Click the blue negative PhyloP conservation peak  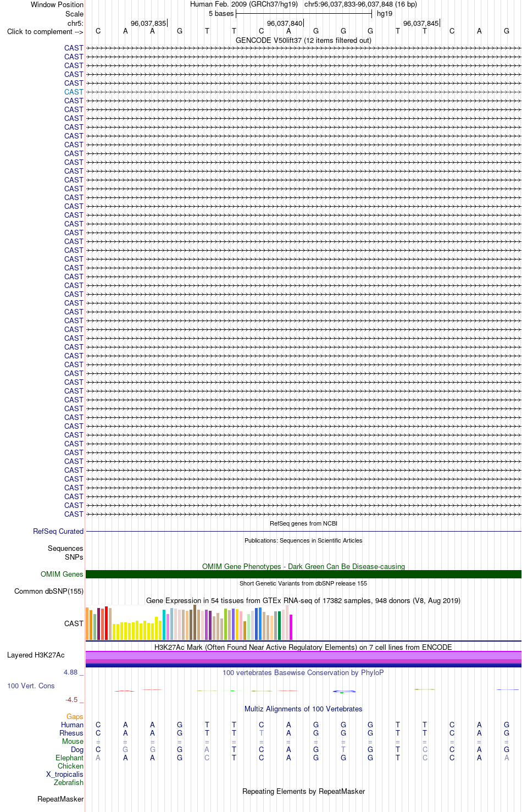(x=344, y=691)
